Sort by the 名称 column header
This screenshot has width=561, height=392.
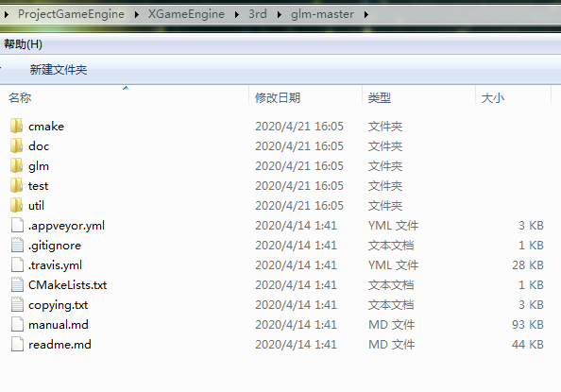(20, 97)
